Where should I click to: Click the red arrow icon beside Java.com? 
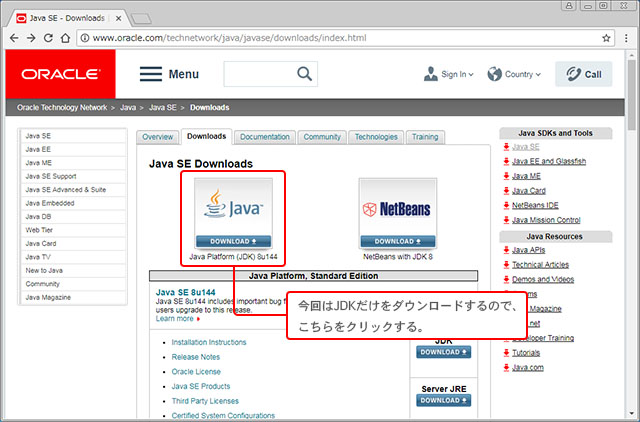pyautogui.click(x=506, y=367)
